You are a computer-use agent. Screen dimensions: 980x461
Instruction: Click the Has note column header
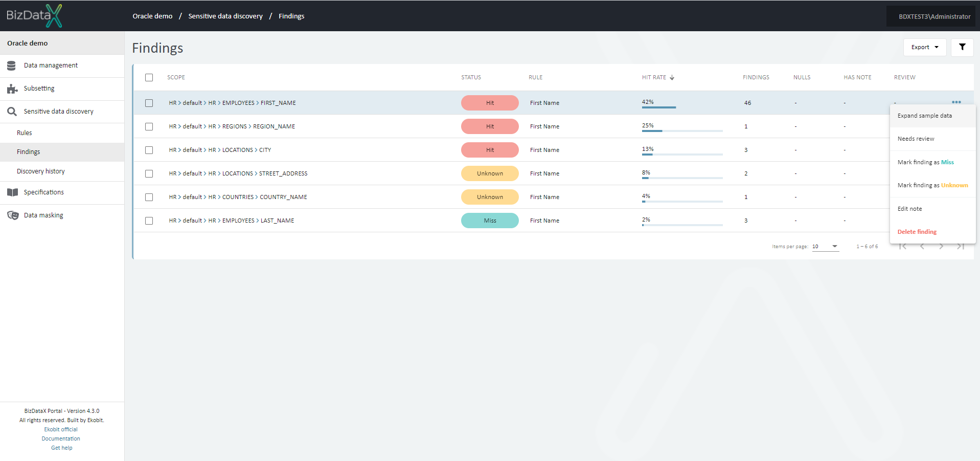click(x=857, y=77)
